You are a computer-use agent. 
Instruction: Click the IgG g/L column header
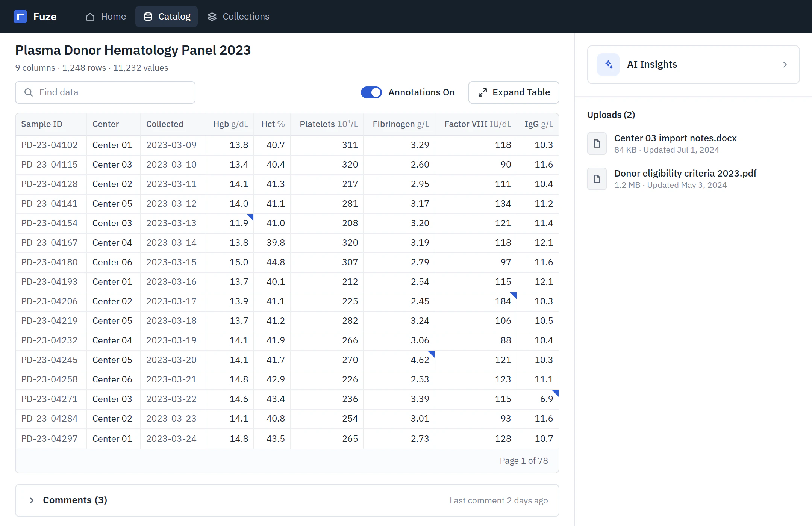pyautogui.click(x=538, y=124)
